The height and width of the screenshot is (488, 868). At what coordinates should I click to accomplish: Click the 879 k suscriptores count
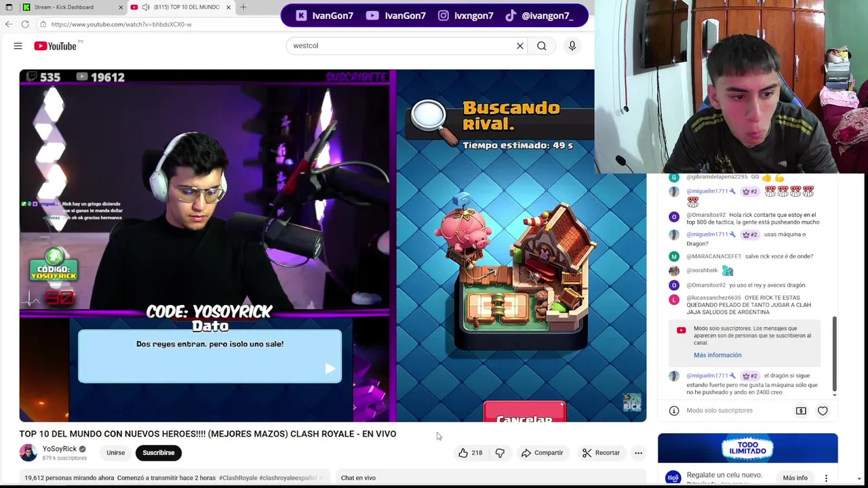(64, 458)
